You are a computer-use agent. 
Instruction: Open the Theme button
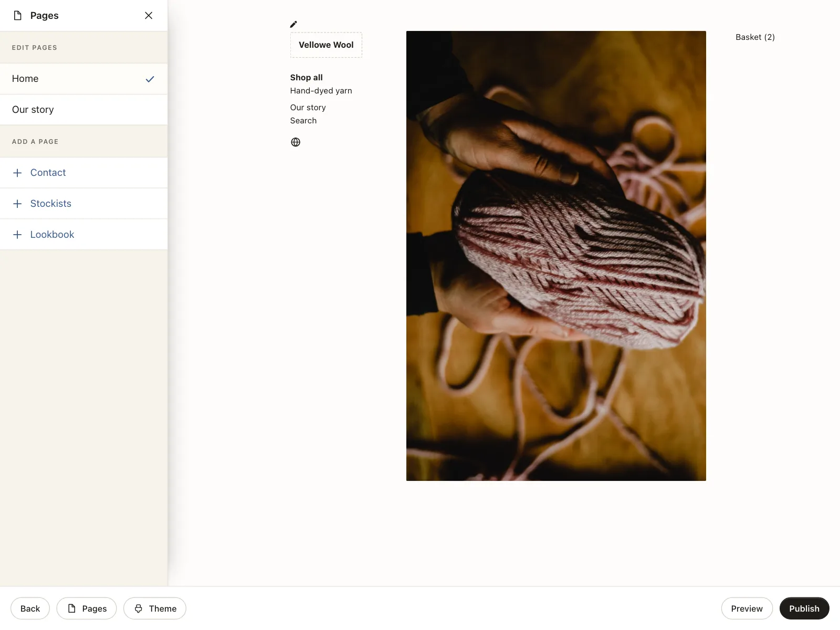coord(155,608)
